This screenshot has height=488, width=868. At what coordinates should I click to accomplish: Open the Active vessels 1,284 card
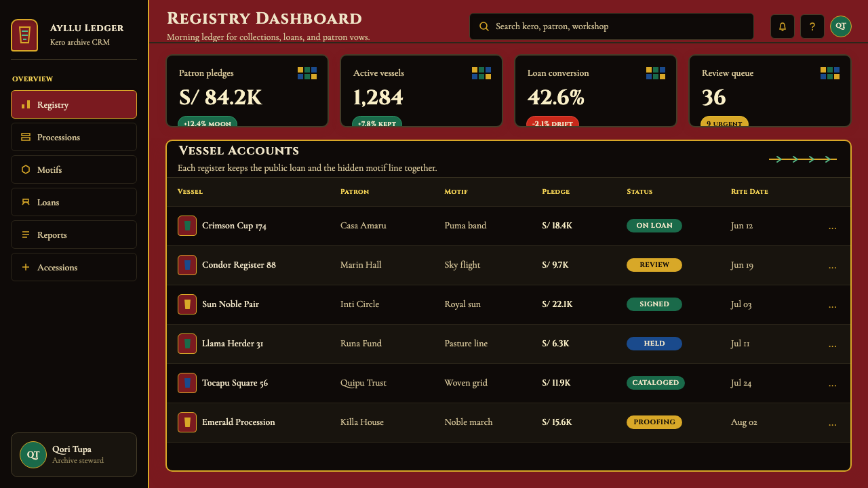pyautogui.click(x=422, y=91)
